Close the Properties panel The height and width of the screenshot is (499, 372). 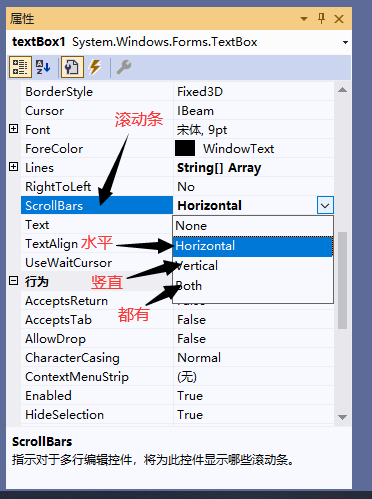pos(339,19)
